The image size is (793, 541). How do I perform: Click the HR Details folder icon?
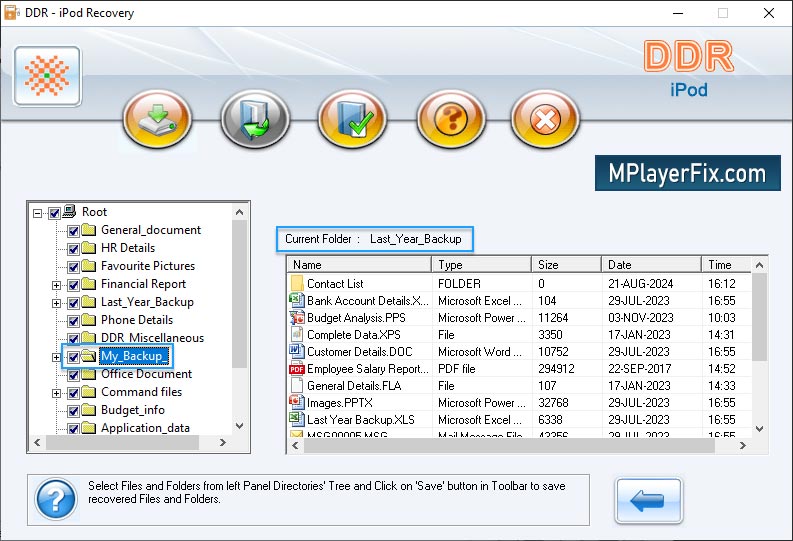coord(89,248)
